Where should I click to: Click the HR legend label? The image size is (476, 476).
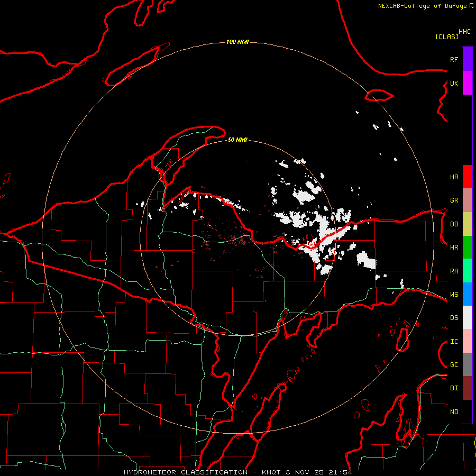[x=454, y=248]
